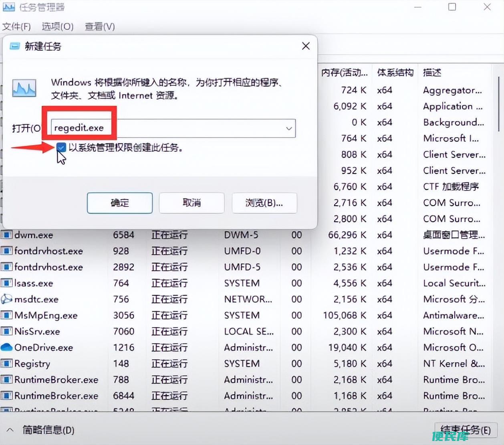Select the OneDrive.exe process name
This screenshot has height=445, width=504.
(44, 347)
